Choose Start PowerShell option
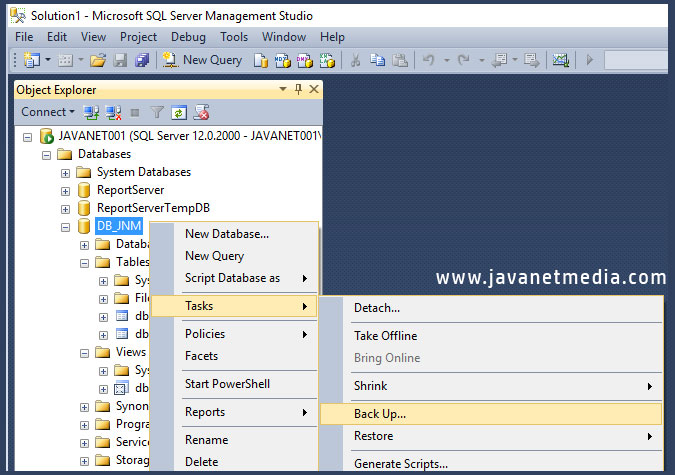This screenshot has width=675, height=475. [x=235, y=384]
